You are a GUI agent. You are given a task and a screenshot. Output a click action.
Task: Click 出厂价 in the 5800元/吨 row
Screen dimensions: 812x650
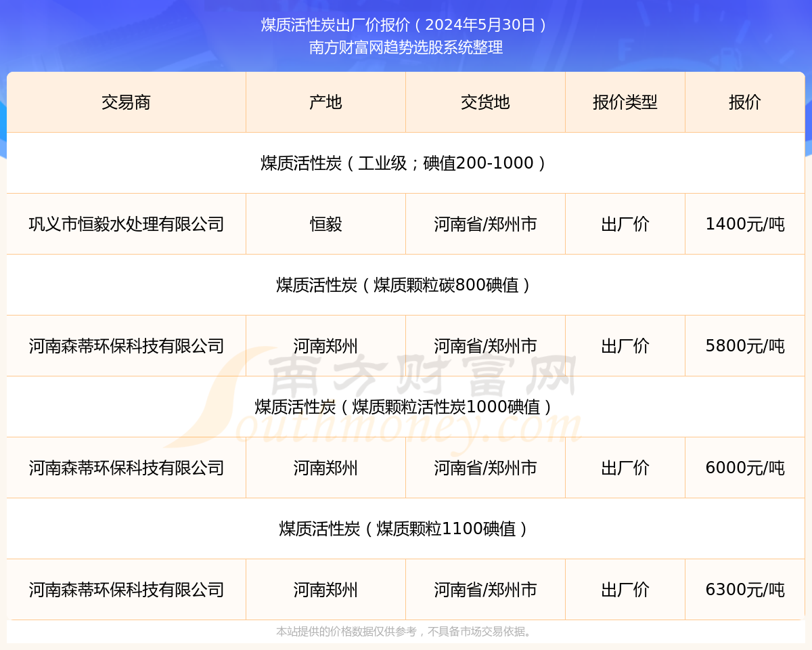coord(625,346)
